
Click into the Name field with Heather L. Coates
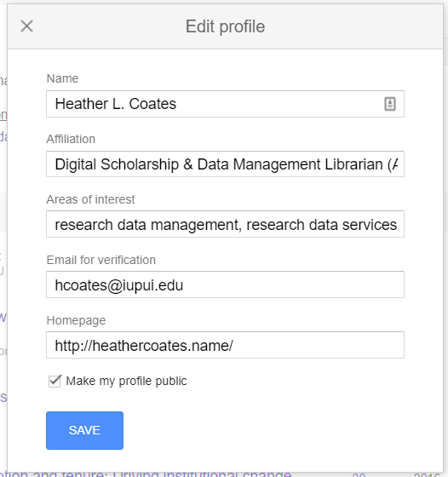tap(225, 104)
